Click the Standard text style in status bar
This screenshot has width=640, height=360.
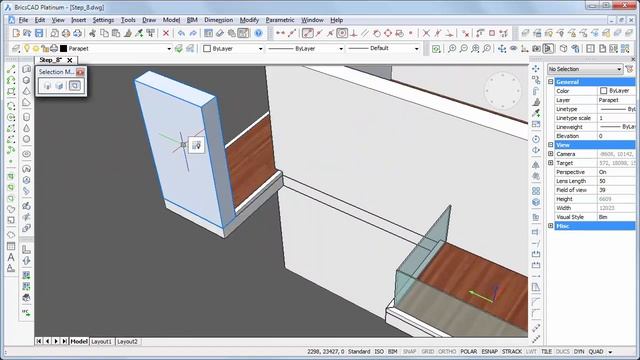[359, 351]
